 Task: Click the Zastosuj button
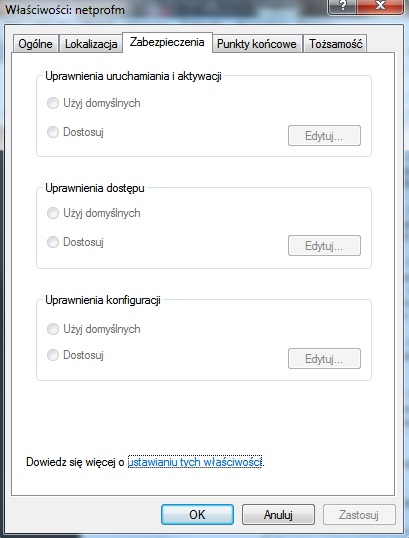click(x=359, y=514)
